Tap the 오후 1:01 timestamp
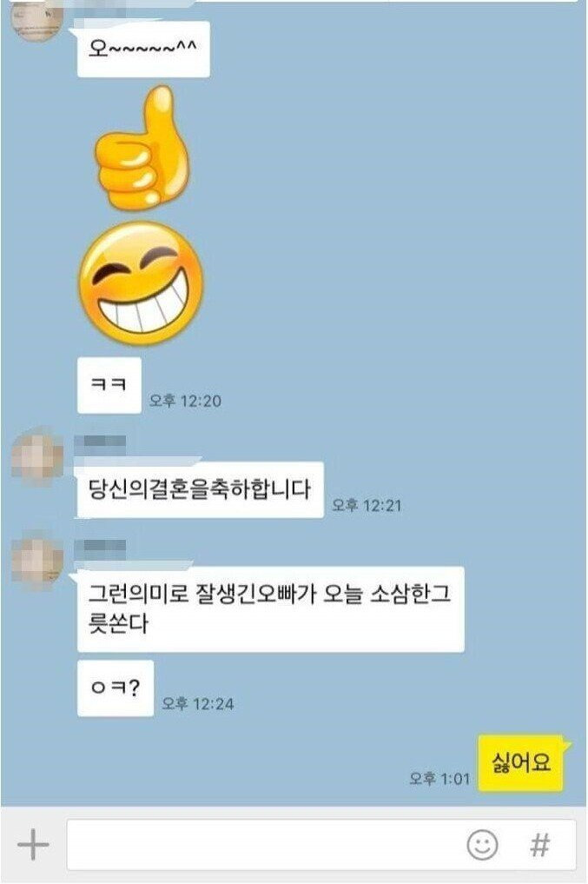 point(439,779)
